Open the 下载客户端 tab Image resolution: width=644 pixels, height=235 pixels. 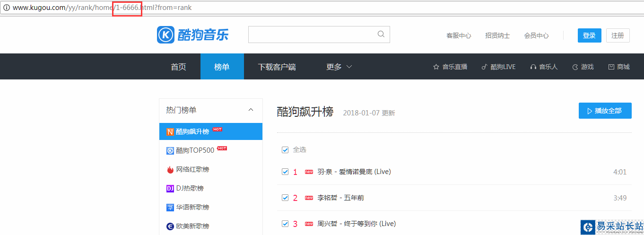[277, 67]
